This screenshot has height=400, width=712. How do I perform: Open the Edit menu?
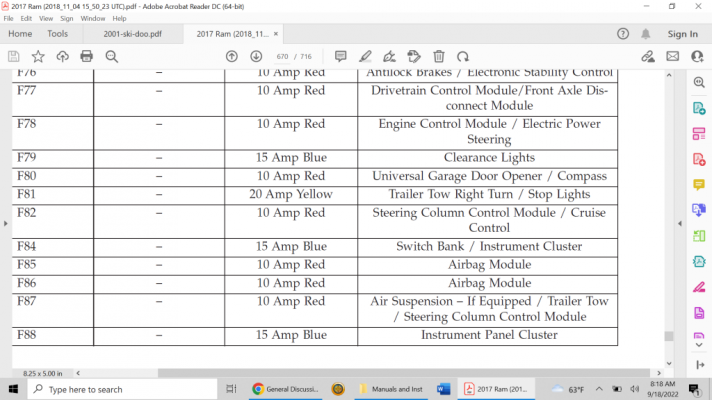26,19
